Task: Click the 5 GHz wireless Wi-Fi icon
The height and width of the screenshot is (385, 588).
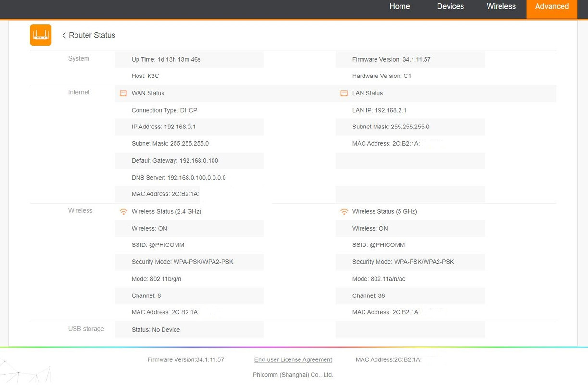Action: coord(344,211)
